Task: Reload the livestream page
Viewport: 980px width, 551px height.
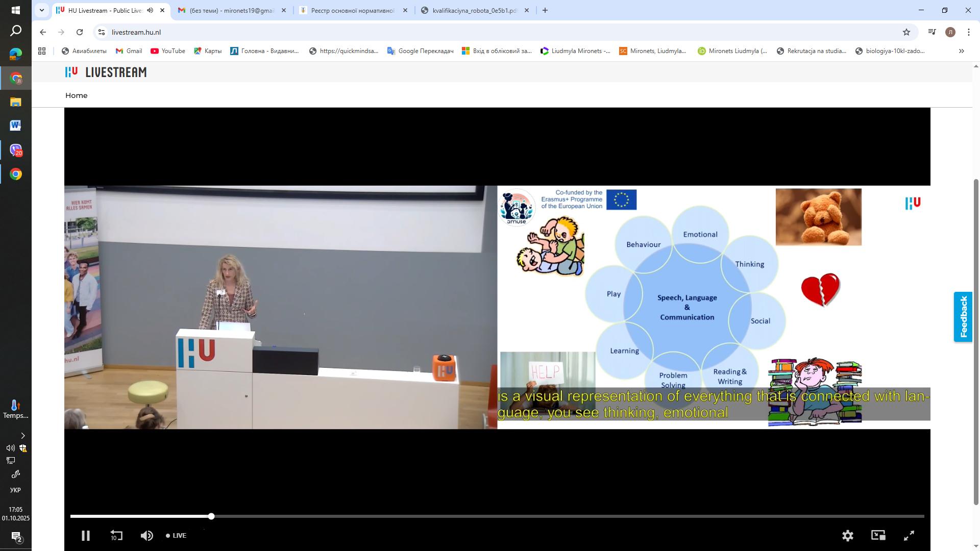Action: [x=80, y=32]
